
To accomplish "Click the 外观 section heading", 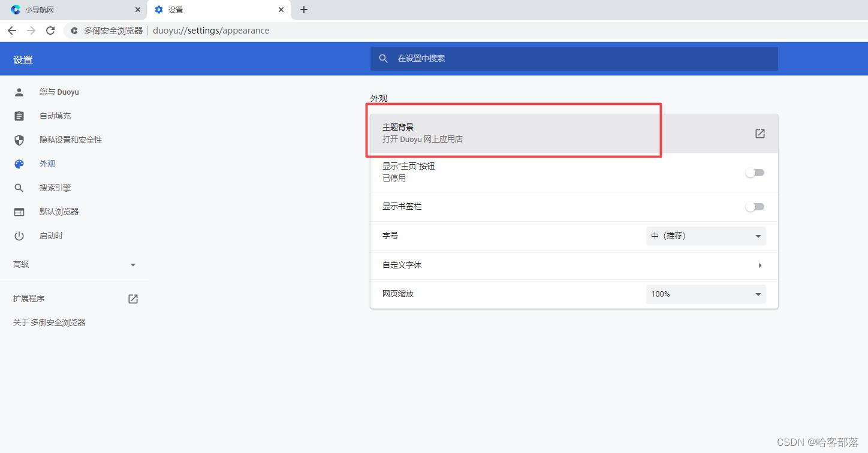I will [x=379, y=98].
